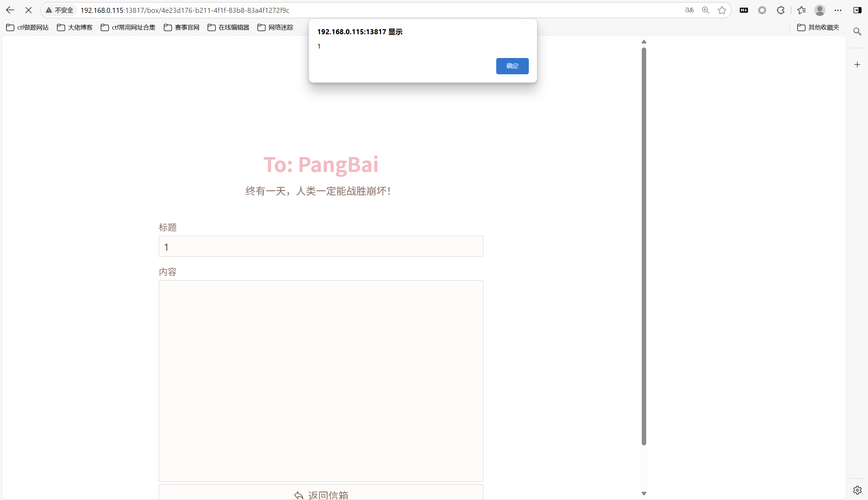Image resolution: width=868 pixels, height=500 pixels.
Task: Open the Markdown extension icon
Action: coord(744,10)
